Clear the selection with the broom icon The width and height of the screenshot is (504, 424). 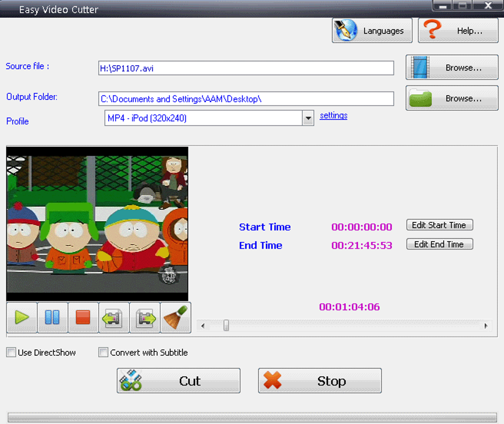(175, 317)
